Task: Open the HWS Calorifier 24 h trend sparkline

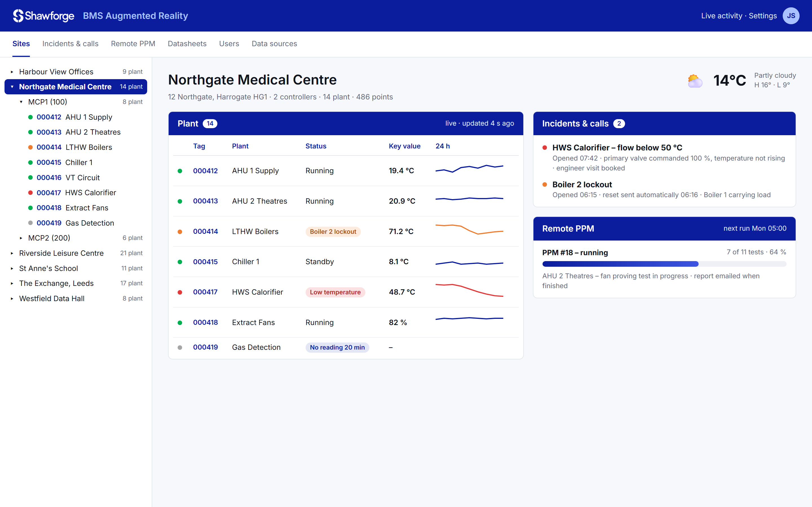Action: [x=469, y=290]
